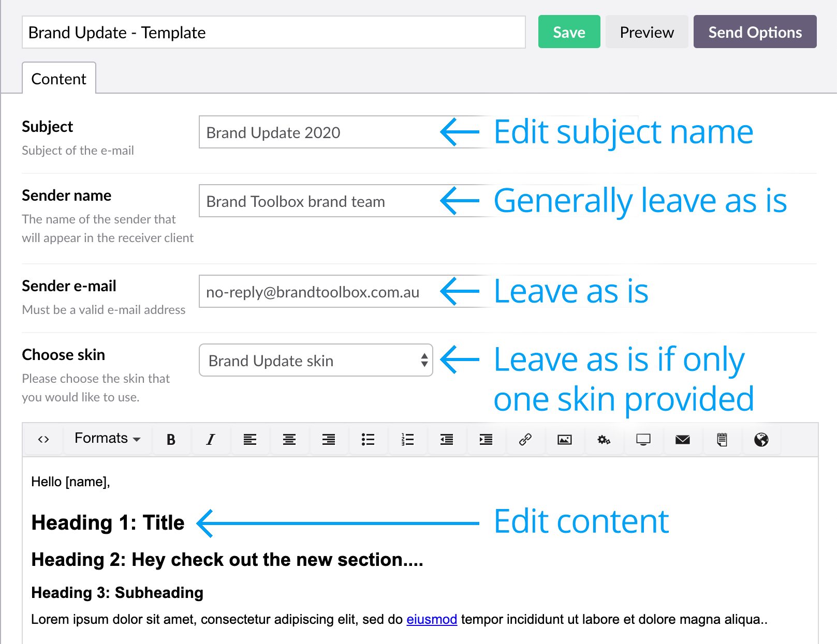Switch to the Content tab
Viewport: 837px width, 644px height.
[59, 79]
